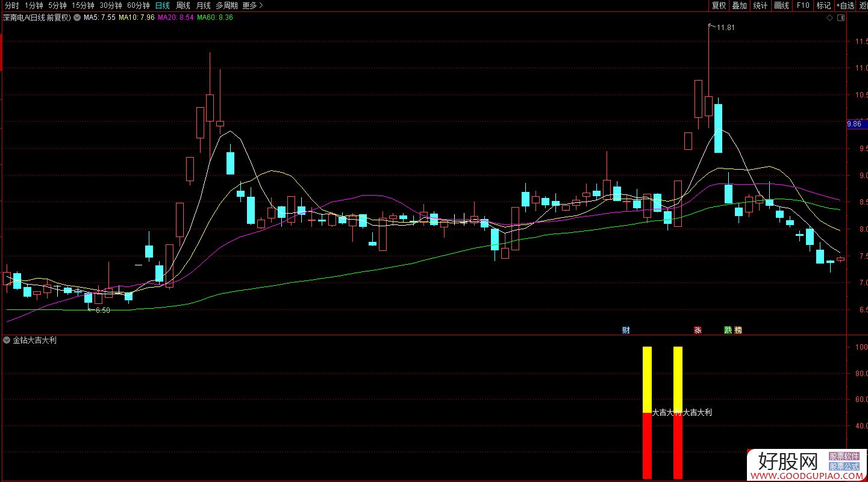Expand the 金钻大吉大利 indicator menu arrow
This screenshot has height=482, width=868.
[7, 340]
